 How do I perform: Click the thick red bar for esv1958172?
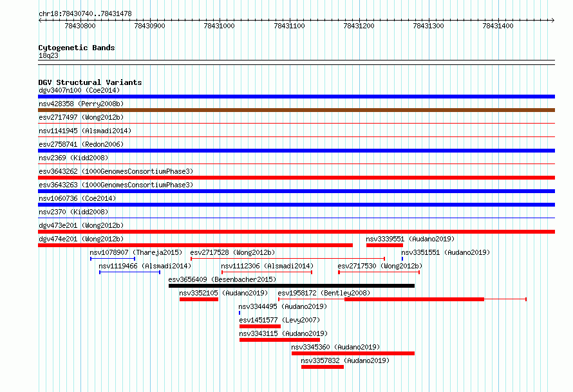pyautogui.click(x=415, y=299)
